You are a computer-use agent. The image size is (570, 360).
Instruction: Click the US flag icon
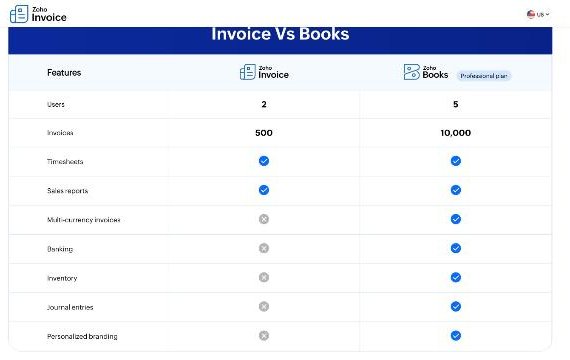point(530,14)
